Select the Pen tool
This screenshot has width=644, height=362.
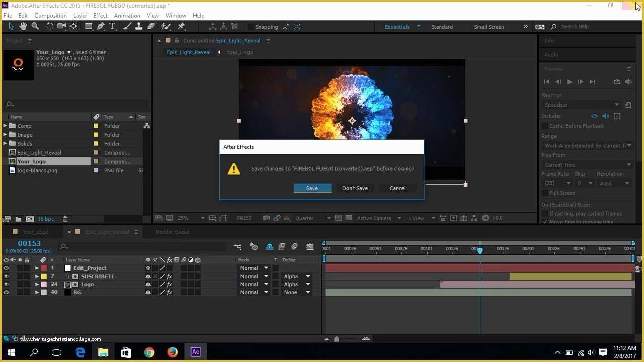click(x=101, y=26)
